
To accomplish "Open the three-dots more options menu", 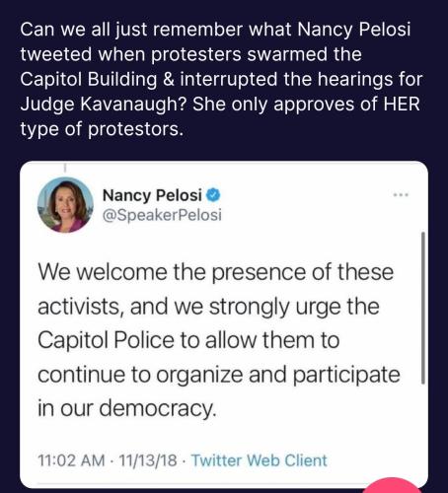I will pos(401,195).
